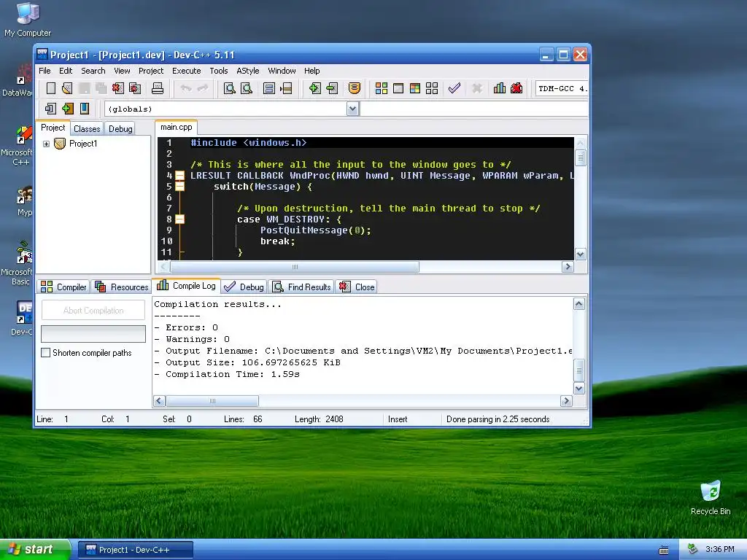747x560 pixels.
Task: Click the Toggle Bookmark green-arrow icon
Action: 68,109
